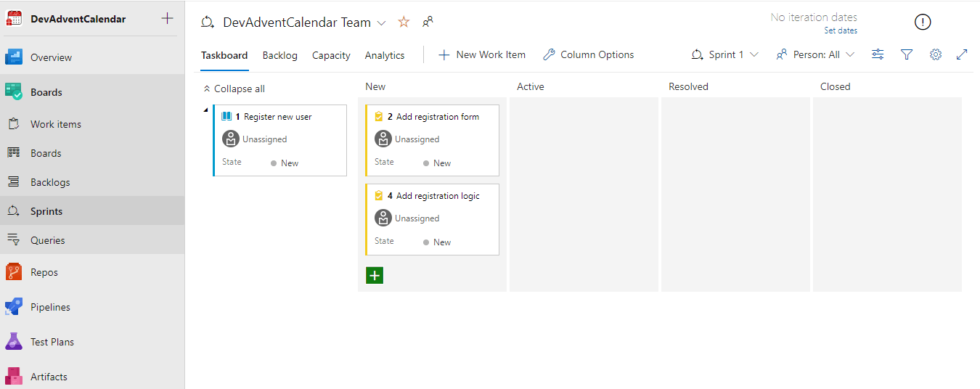Show team members icon next to star
The height and width of the screenshot is (389, 980).
coord(428,22)
